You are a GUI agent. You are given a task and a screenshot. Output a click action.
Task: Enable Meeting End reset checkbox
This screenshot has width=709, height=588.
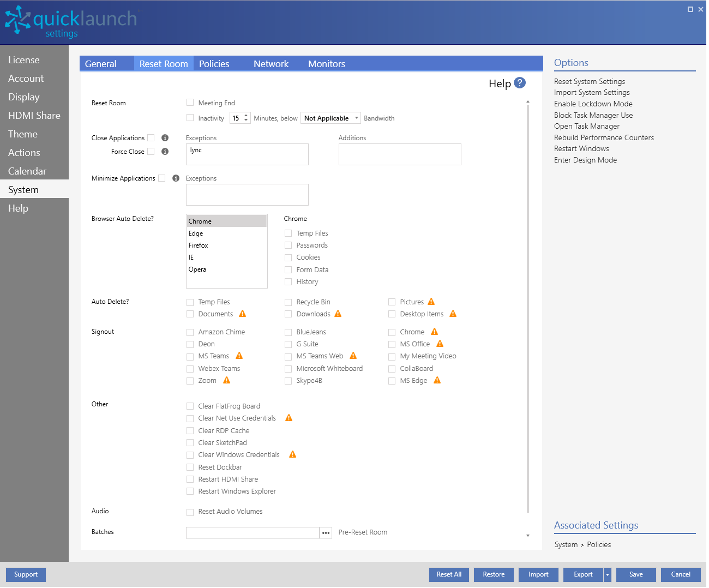[x=190, y=103]
